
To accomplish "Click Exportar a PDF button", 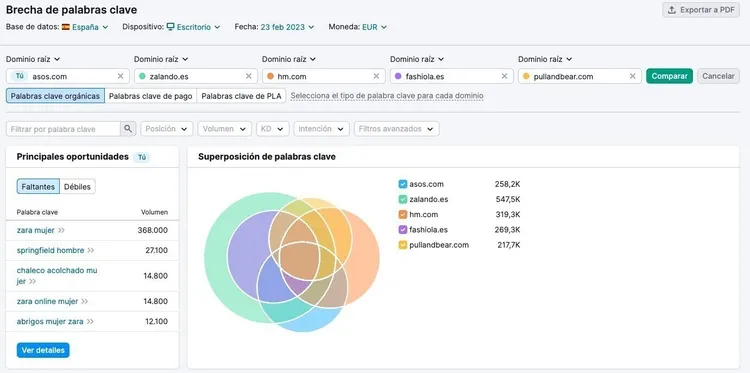I will (701, 10).
